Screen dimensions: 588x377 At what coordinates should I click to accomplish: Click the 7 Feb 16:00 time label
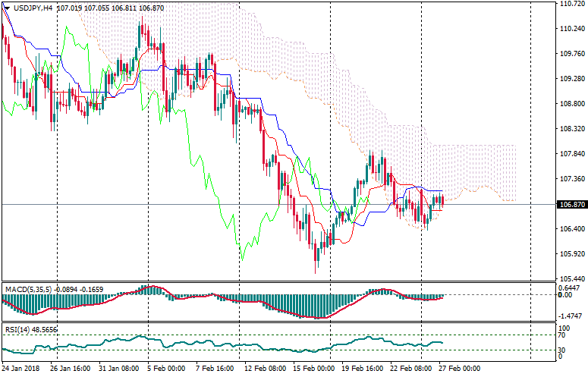point(215,368)
